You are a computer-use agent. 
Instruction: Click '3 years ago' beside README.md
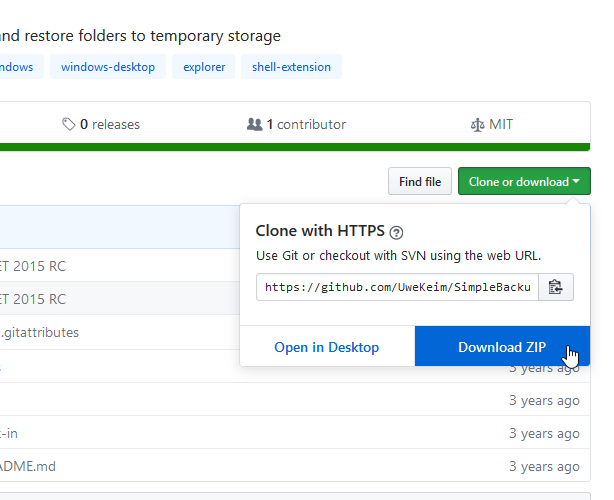click(544, 466)
